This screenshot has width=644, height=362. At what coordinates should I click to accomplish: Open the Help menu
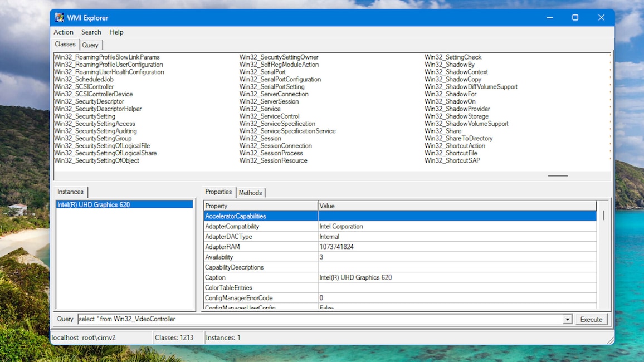point(116,32)
